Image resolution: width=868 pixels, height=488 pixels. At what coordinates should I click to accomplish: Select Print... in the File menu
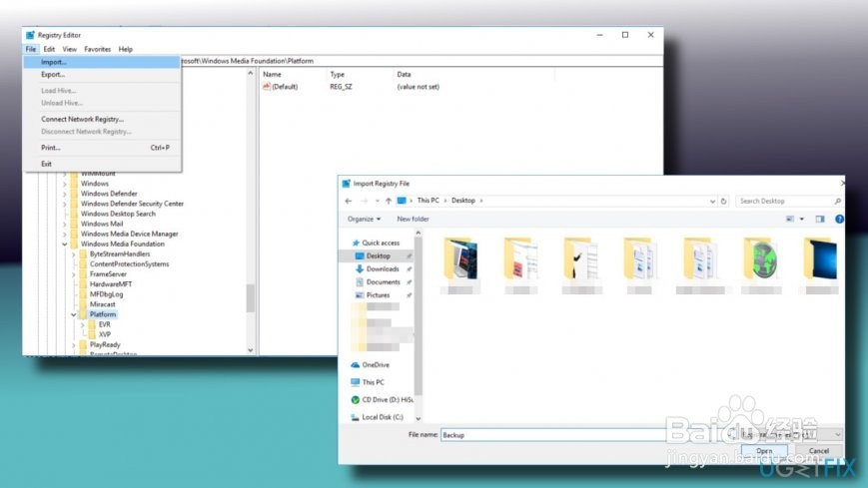tap(102, 148)
